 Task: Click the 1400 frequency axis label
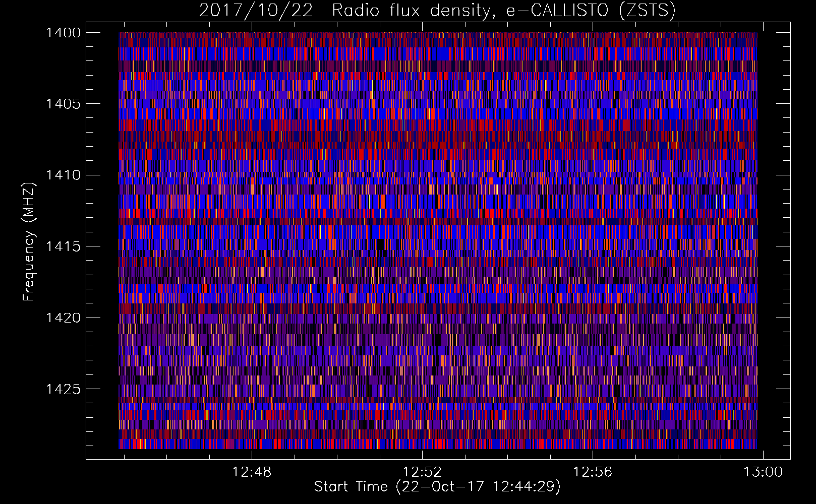pos(63,33)
